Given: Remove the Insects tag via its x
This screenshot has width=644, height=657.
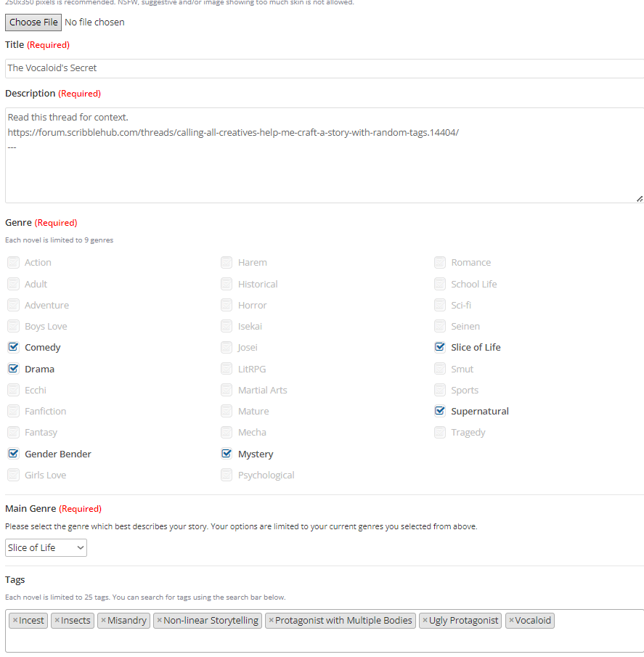Looking at the screenshot, I should [57, 621].
